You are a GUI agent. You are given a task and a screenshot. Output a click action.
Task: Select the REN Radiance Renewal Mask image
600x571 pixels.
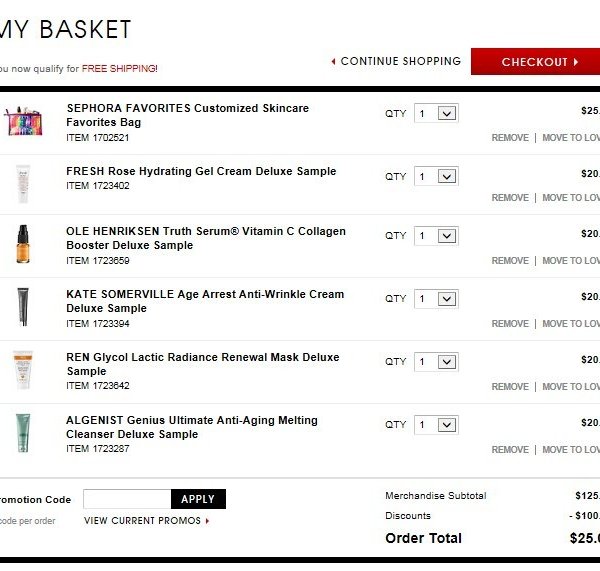tap(23, 369)
